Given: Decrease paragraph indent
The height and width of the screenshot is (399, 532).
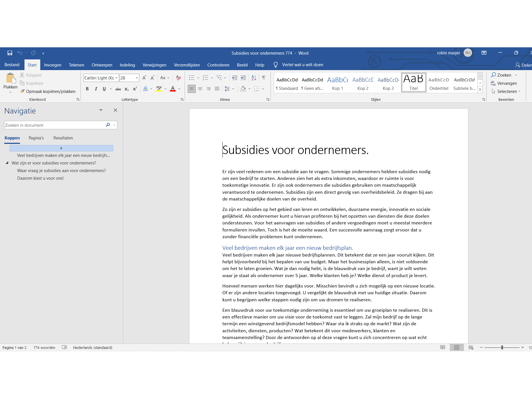Looking at the screenshot, I should (234, 78).
